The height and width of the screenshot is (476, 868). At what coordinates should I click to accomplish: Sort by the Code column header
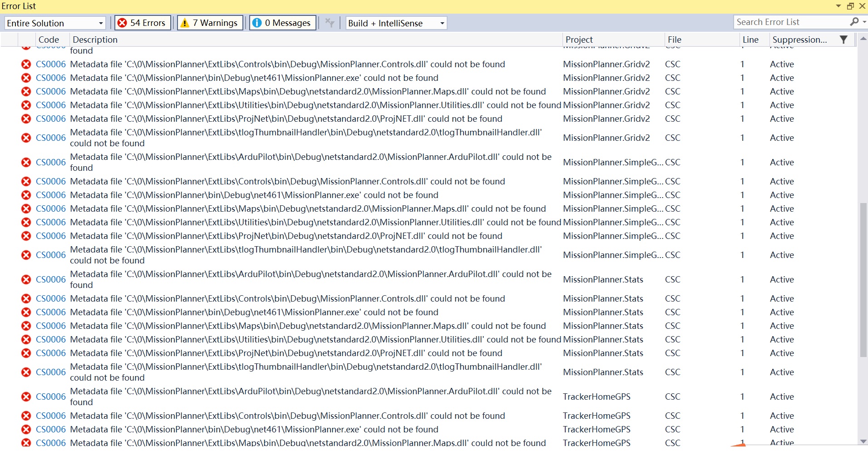[x=49, y=40]
